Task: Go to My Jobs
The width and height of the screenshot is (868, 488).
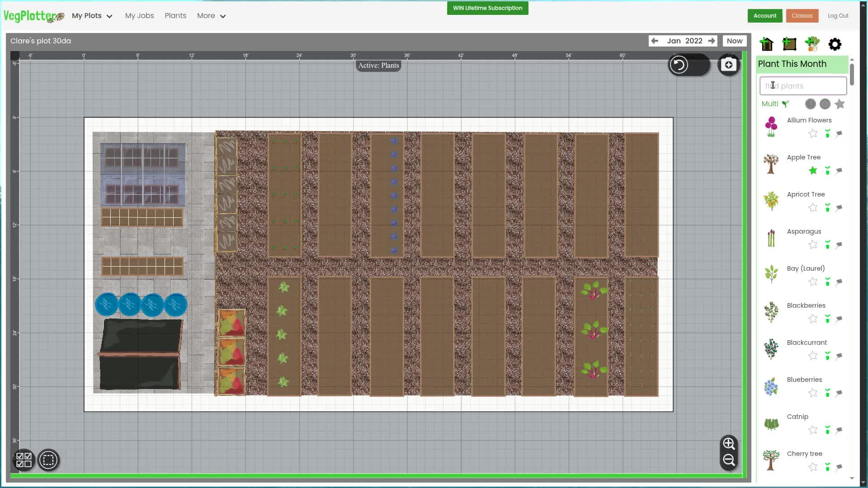Action: [x=139, y=15]
